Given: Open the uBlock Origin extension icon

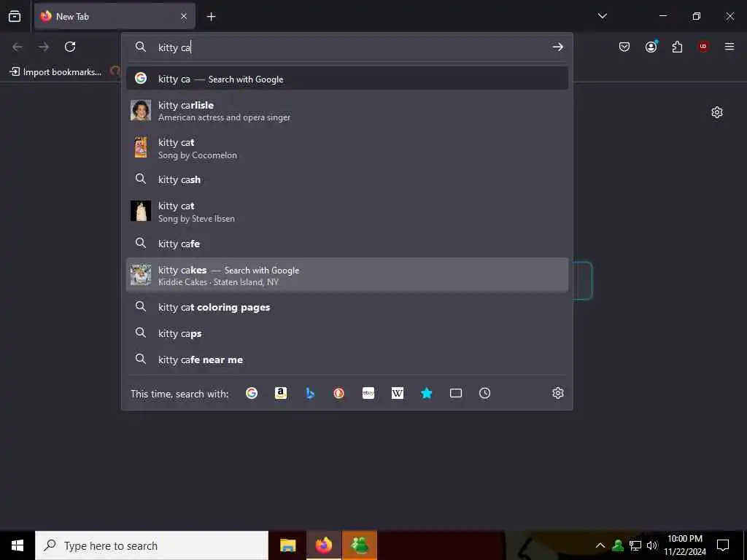Looking at the screenshot, I should point(703,47).
